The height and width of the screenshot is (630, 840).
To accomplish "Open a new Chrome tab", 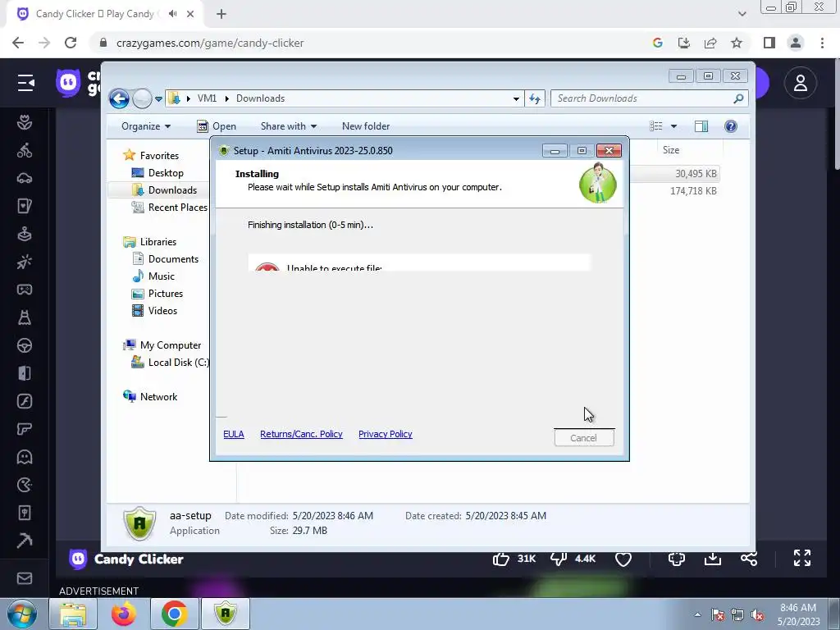I will tap(221, 14).
